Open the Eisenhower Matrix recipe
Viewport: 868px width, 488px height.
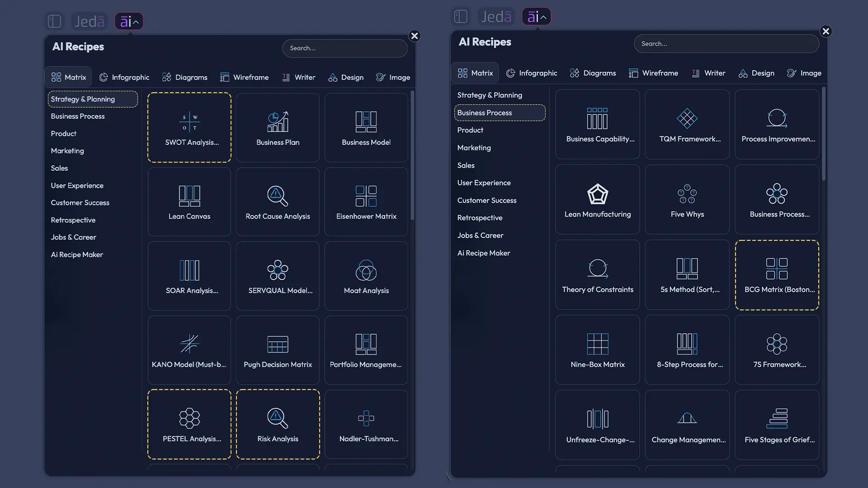point(366,202)
